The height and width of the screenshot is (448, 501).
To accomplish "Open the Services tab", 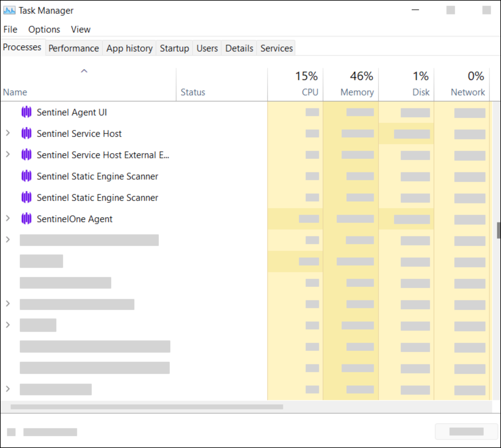I will (x=276, y=48).
